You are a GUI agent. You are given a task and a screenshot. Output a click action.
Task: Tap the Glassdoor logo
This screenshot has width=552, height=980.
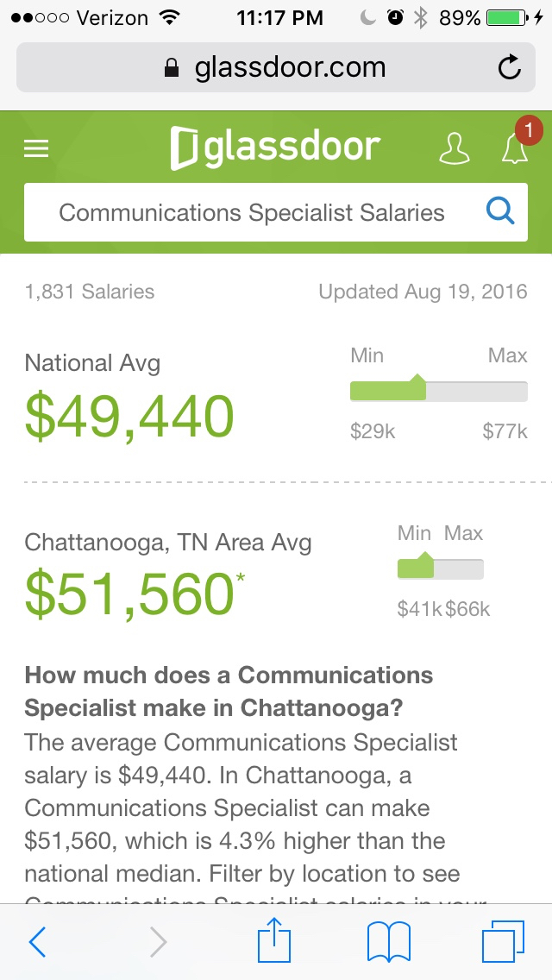click(275, 148)
